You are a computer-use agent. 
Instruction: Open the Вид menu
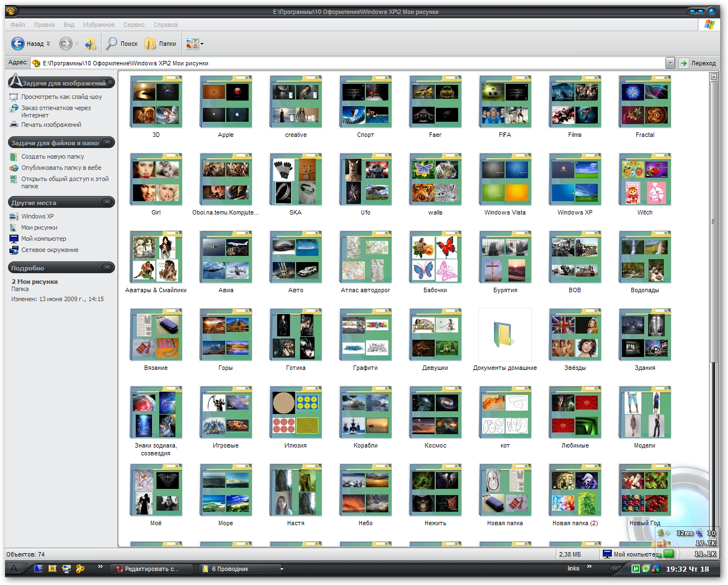[x=68, y=25]
